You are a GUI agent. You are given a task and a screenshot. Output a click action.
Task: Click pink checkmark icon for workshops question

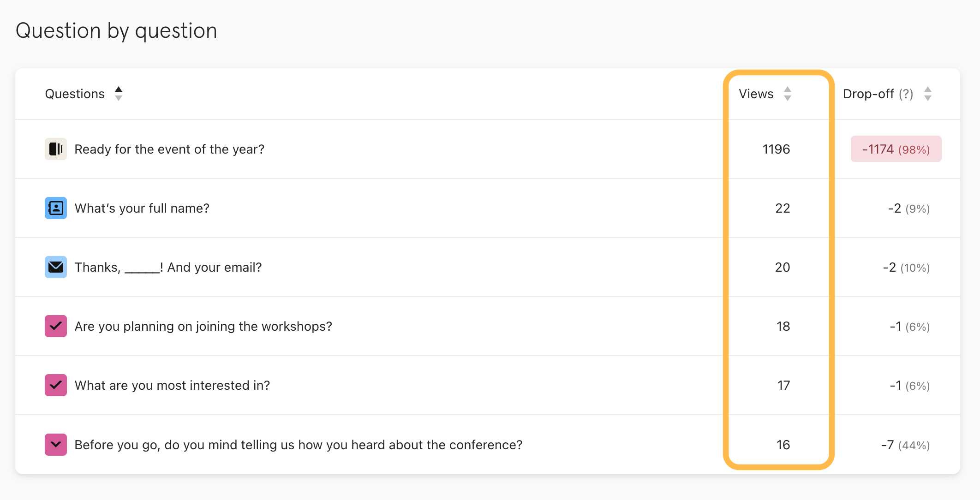(x=55, y=326)
